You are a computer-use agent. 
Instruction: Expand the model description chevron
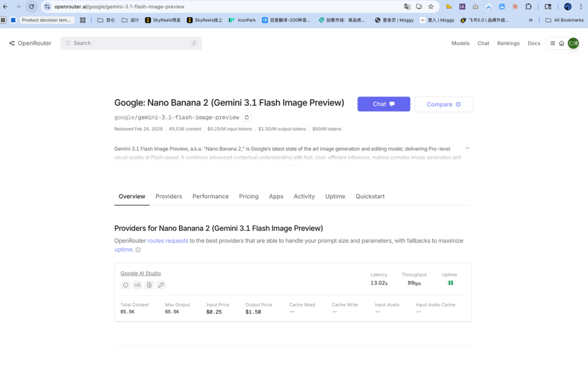(467, 148)
